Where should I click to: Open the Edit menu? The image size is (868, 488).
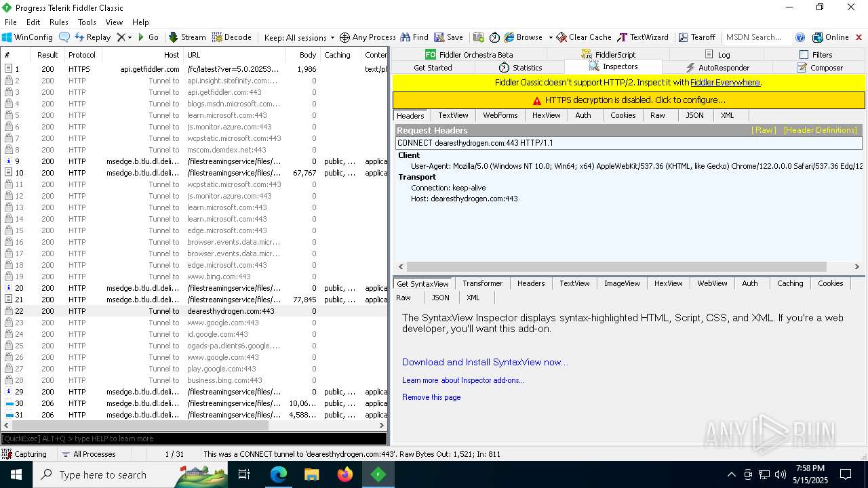tap(33, 22)
